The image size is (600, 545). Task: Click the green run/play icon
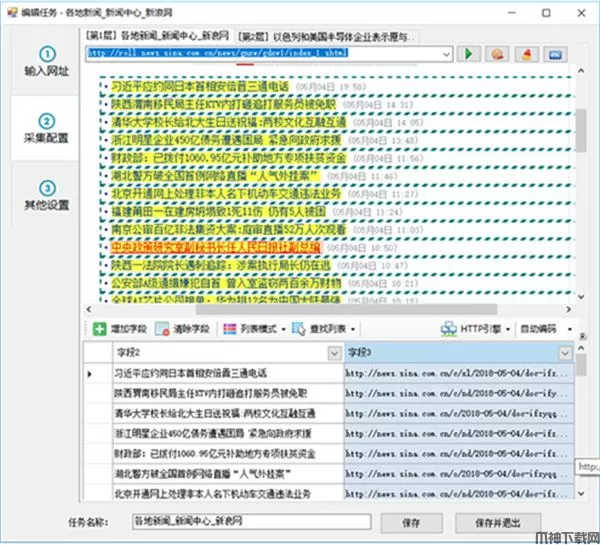pyautogui.click(x=469, y=54)
